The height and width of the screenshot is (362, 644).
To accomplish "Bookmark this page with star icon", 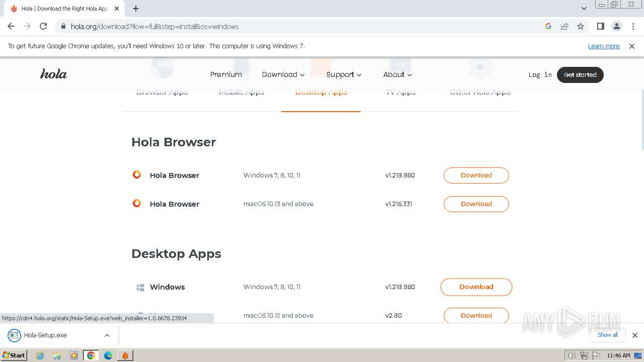I will pos(581,27).
